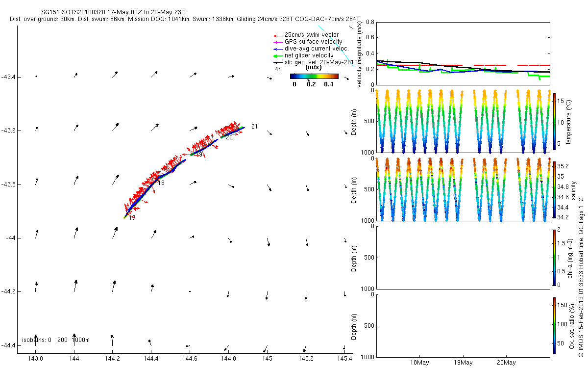The width and height of the screenshot is (588, 368).
Task: Click the 'sfc geo. vel. 20-May-2010' legend label
Action: click(322, 62)
